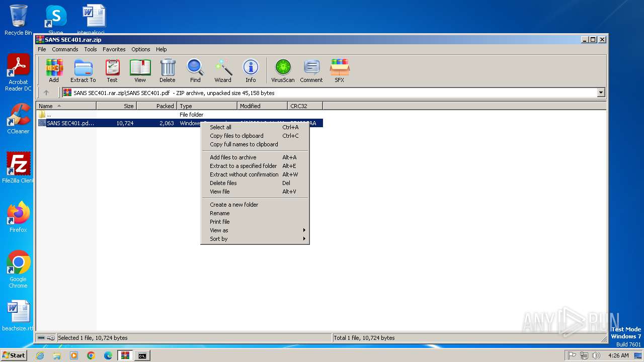Image resolution: width=644 pixels, height=362 pixels.
Task: Open Acrobat Reader DC desktop icon
Action: coord(18,72)
